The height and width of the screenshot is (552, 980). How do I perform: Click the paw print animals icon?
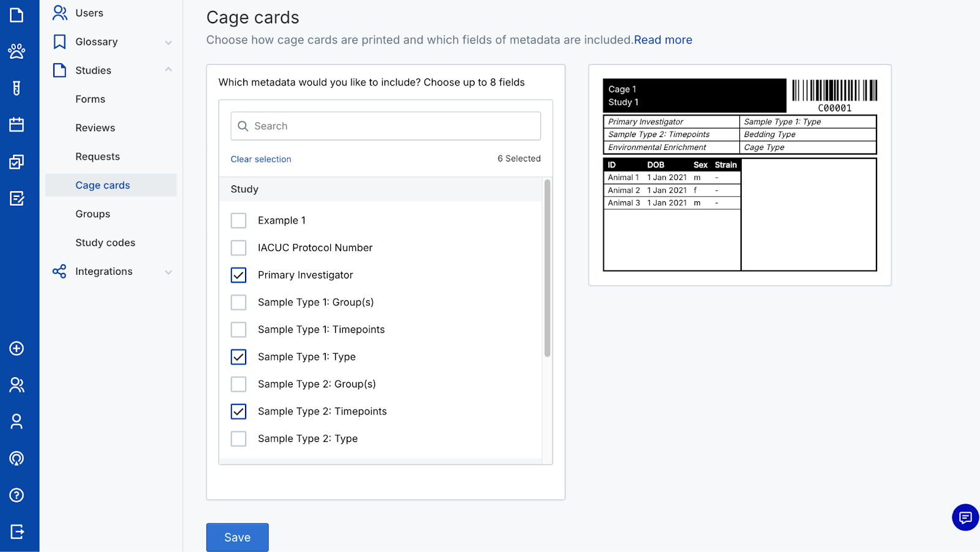[x=17, y=51]
